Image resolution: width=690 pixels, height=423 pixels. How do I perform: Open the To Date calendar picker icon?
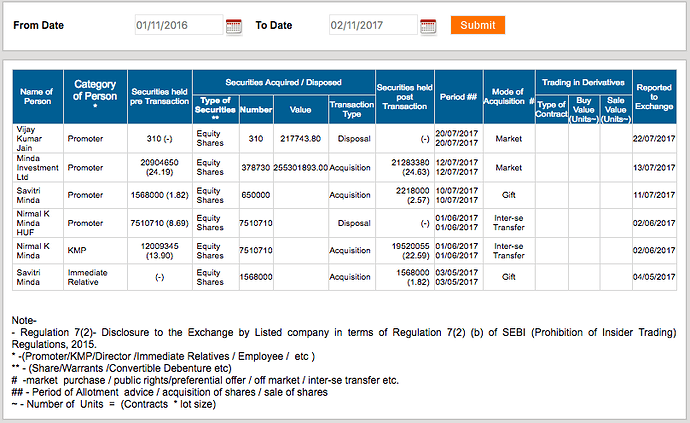click(428, 25)
